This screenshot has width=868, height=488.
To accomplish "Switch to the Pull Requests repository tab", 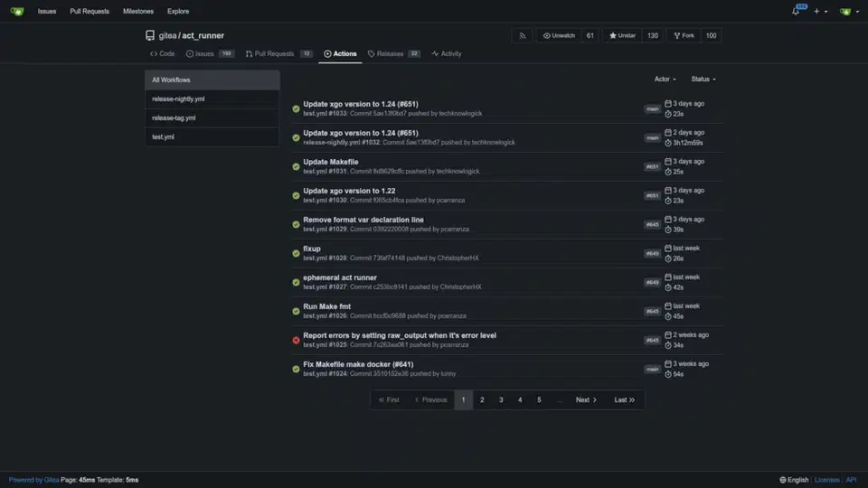I will tap(278, 53).
